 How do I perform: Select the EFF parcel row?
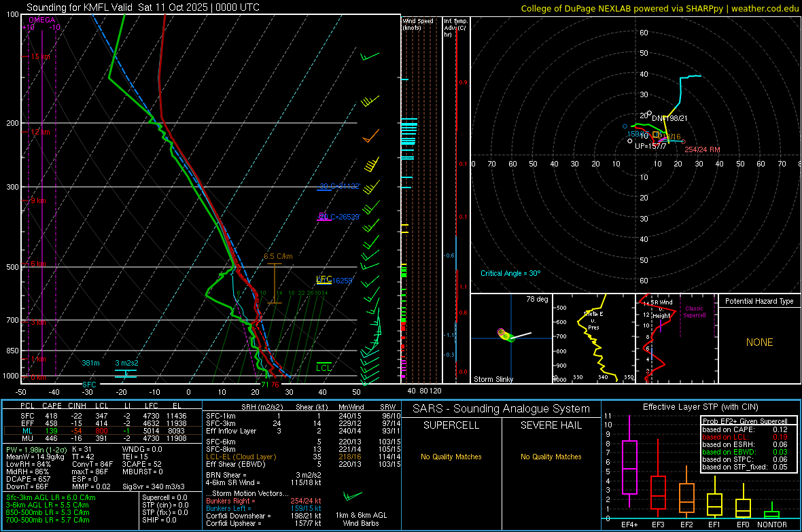[102, 423]
